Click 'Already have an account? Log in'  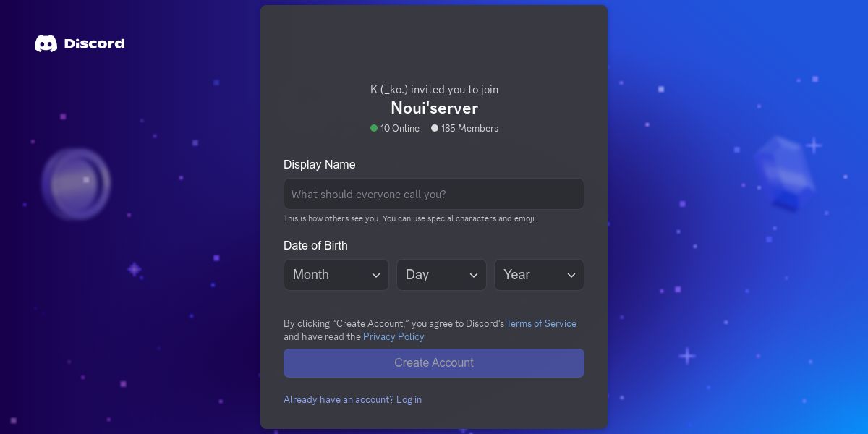coord(352,399)
